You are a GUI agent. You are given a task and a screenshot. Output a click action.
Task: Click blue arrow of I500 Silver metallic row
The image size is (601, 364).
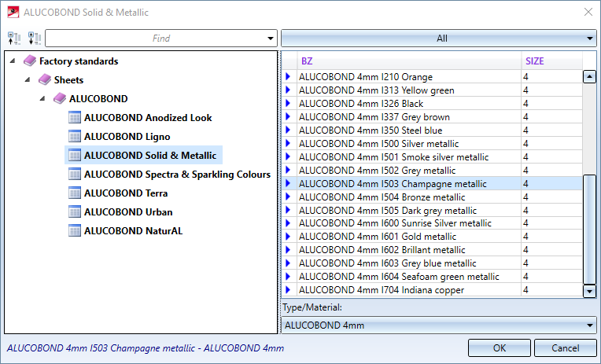(288, 143)
